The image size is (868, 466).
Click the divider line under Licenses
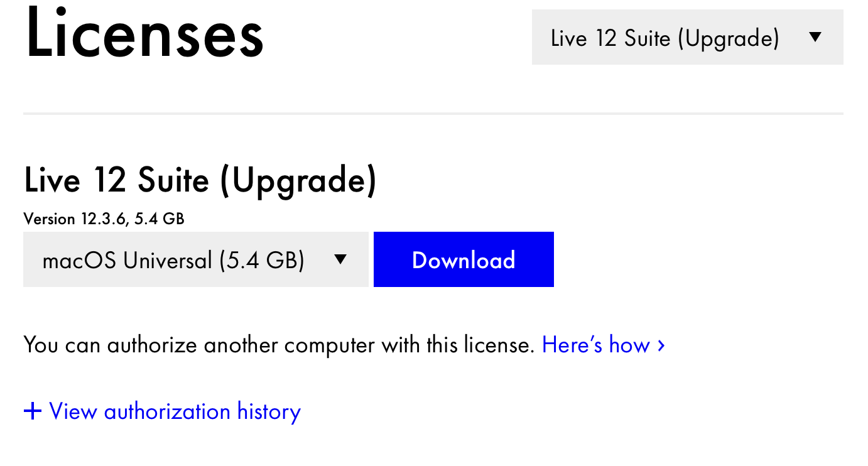point(433,113)
